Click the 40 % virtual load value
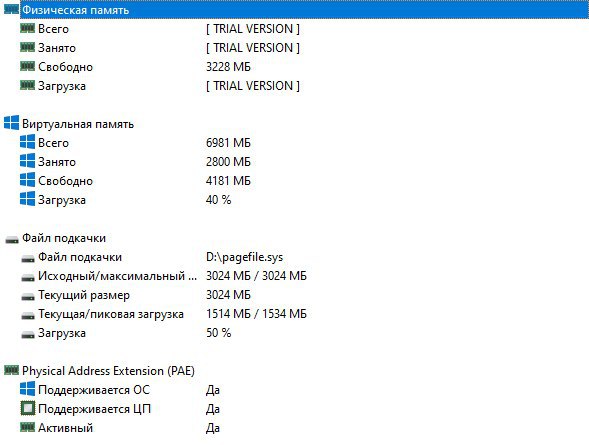This screenshot has height=445, width=589. 218,200
